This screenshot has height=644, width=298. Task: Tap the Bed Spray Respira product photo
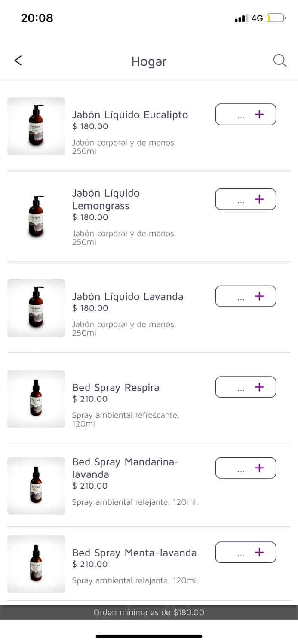(36, 399)
